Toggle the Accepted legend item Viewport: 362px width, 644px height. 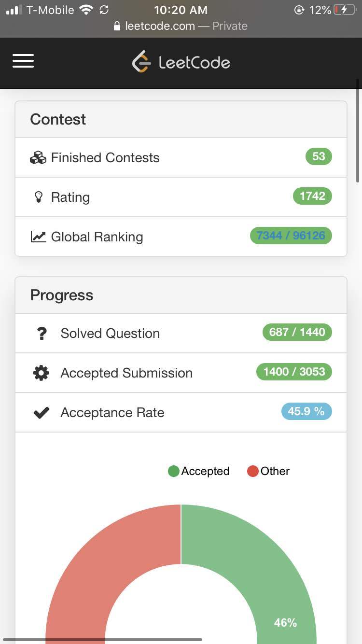199,471
